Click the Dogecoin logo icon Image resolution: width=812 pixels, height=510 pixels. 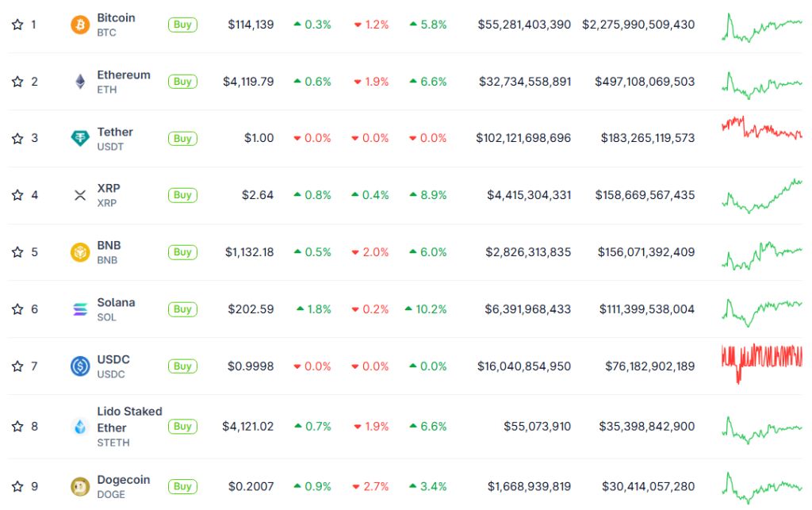80,486
